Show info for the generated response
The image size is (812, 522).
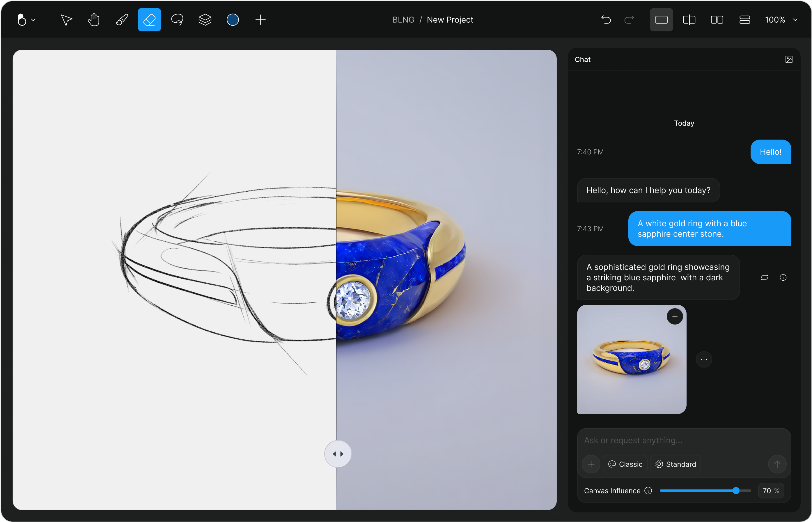(x=783, y=277)
